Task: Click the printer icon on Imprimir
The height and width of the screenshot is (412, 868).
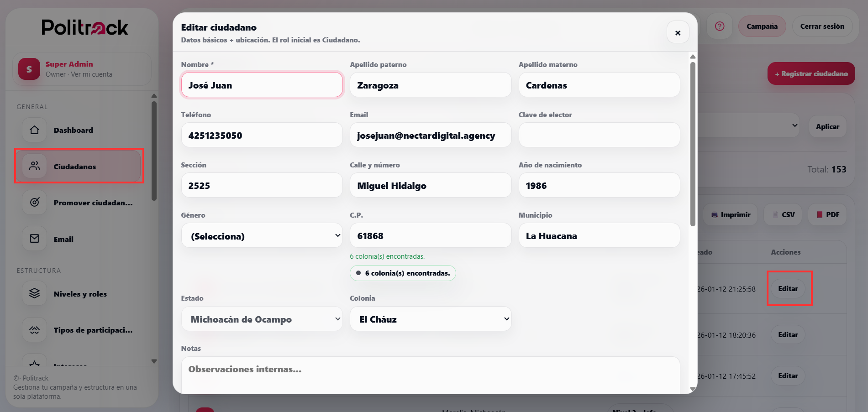Action: point(714,214)
